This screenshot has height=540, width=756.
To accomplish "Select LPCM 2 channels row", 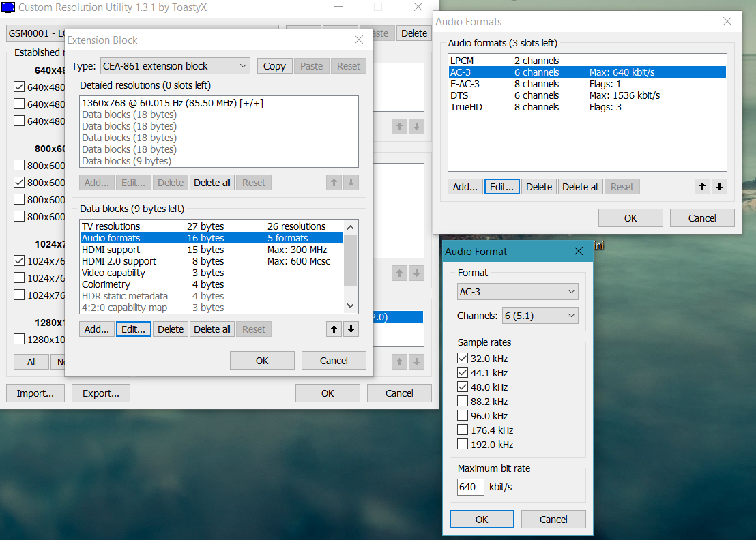I will (587, 61).
